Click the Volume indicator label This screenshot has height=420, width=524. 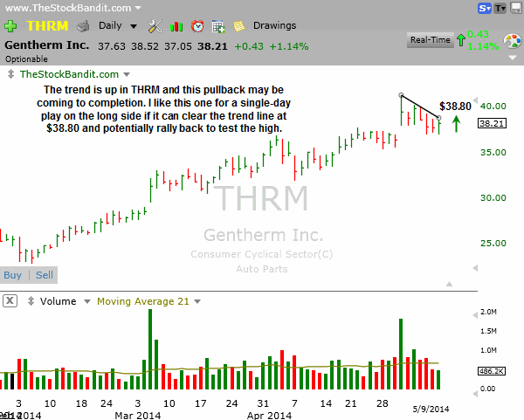coord(59,301)
